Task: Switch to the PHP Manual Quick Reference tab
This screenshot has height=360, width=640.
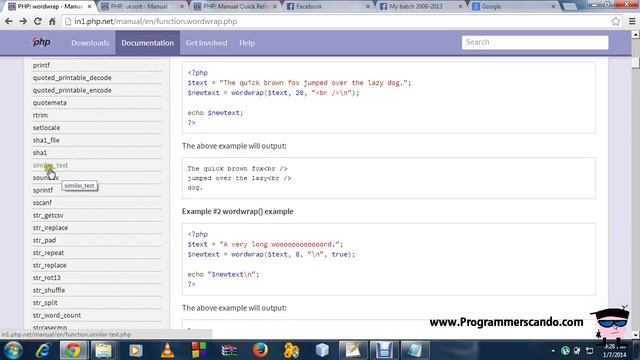Action: (x=235, y=7)
